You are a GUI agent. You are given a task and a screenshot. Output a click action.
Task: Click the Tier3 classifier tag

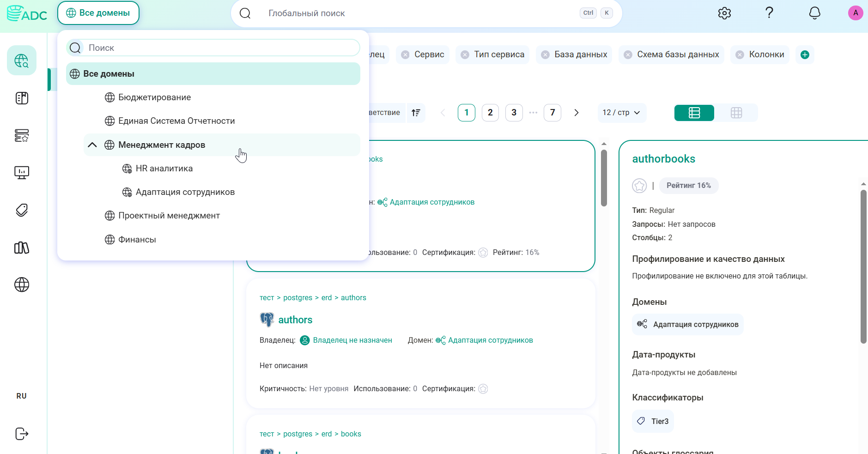point(653,421)
